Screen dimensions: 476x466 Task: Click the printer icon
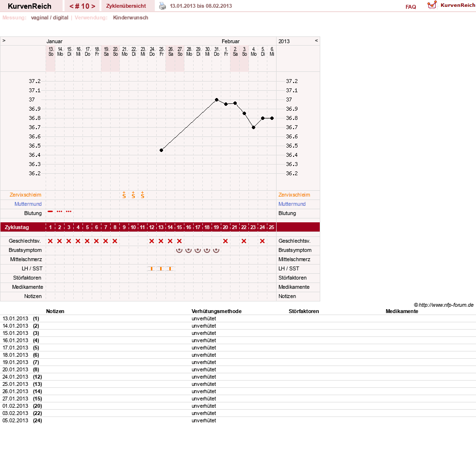click(163, 6)
